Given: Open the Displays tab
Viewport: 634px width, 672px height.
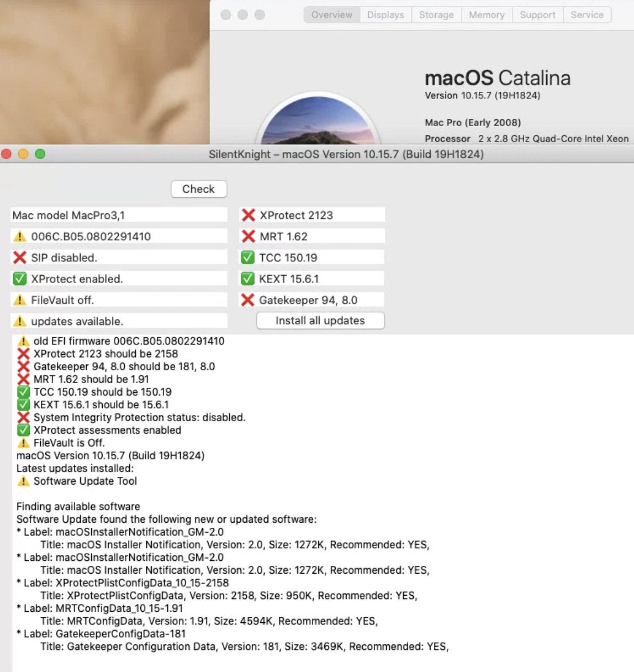Looking at the screenshot, I should 385,15.
